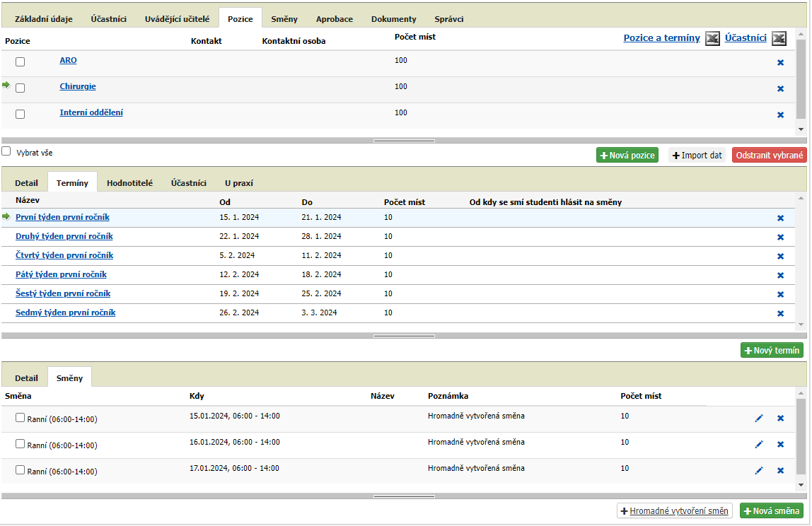
Task: Check the ARO position checkbox
Action: (x=21, y=62)
